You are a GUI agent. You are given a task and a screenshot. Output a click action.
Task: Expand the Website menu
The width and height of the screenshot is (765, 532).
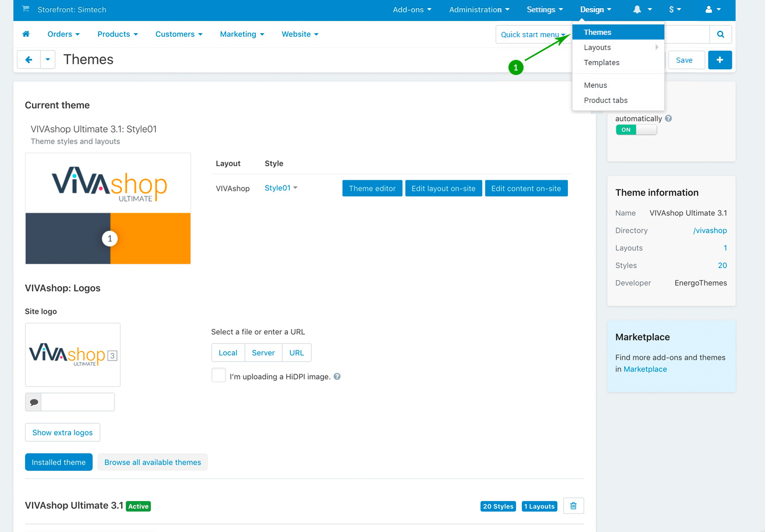300,34
